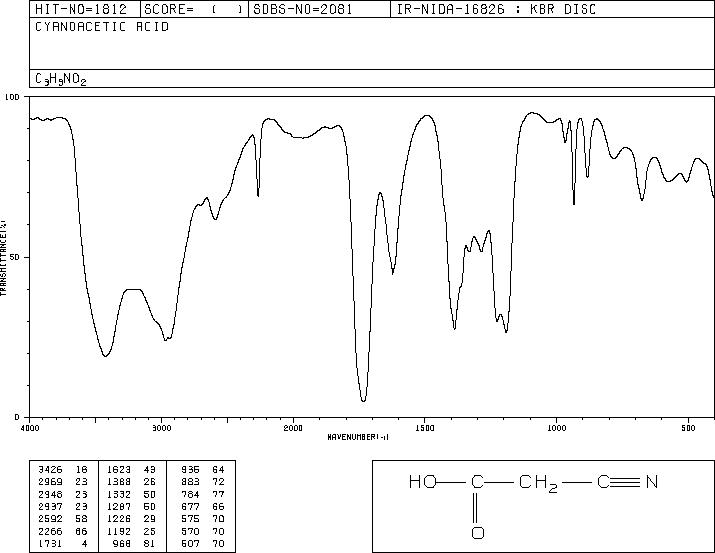The width and height of the screenshot is (715, 553).
Task: Click the HO group in structure diagram
Action: pyautogui.click(x=423, y=482)
